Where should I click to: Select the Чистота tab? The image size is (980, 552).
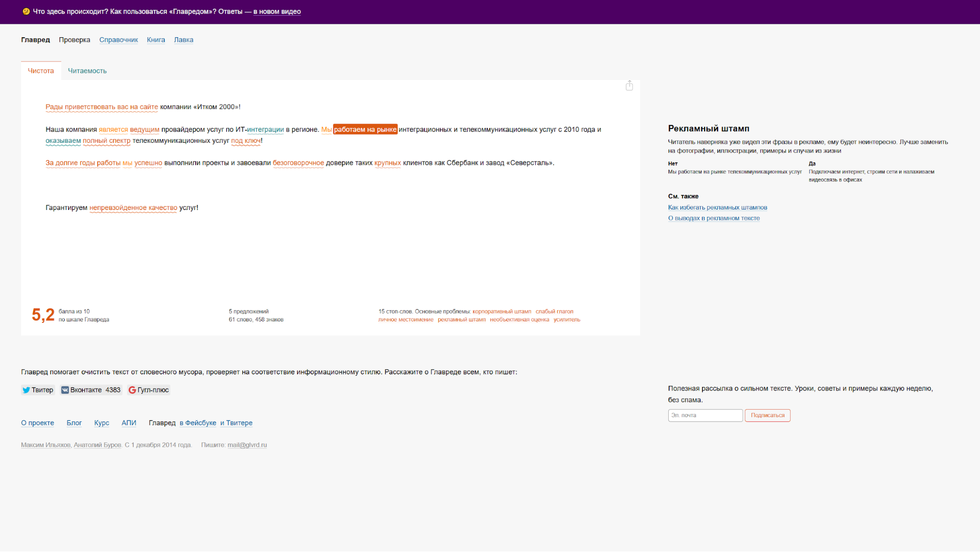pos(41,71)
